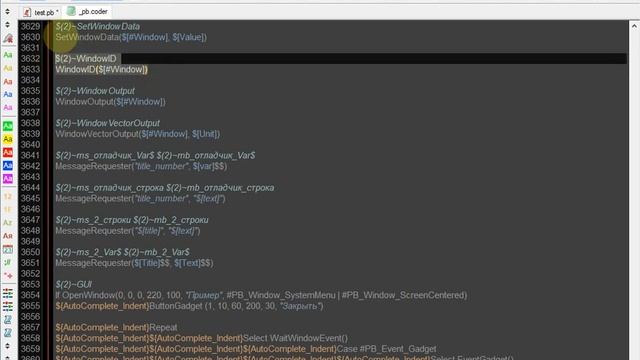Click the '$(2)~SetWindowData' line
Image resolution: width=640 pixels, height=360 pixels.
(98, 27)
